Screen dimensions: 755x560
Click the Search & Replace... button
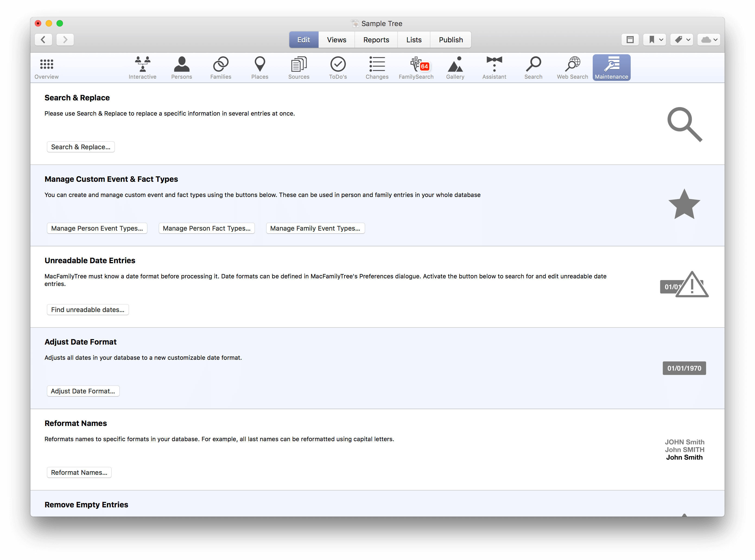click(81, 147)
